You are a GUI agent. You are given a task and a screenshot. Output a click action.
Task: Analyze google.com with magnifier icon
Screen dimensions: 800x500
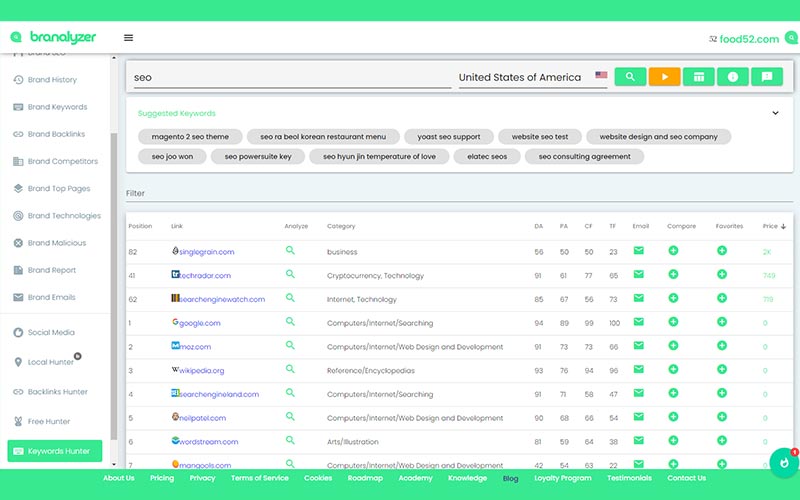[x=290, y=321]
